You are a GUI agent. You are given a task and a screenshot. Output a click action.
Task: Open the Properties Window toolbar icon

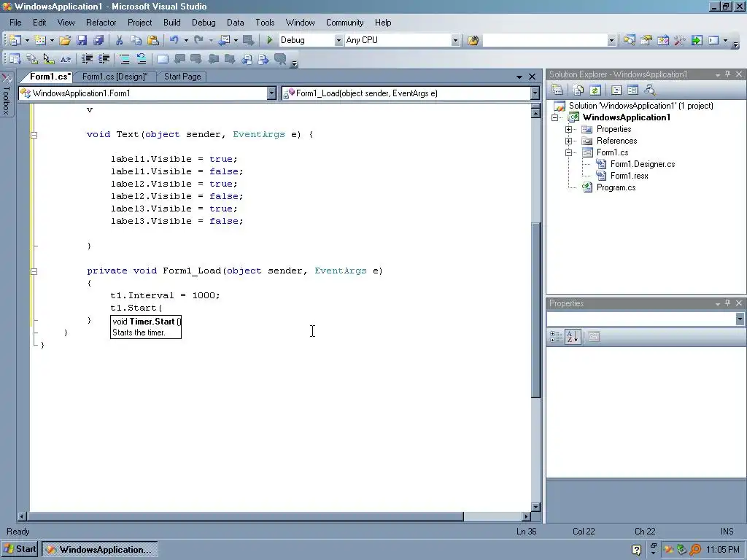(x=646, y=41)
